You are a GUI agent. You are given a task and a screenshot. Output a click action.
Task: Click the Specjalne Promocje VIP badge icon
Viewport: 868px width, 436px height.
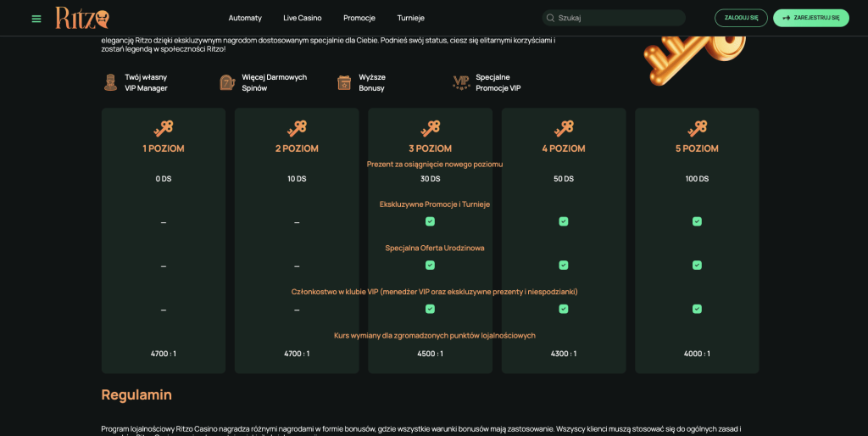461,82
